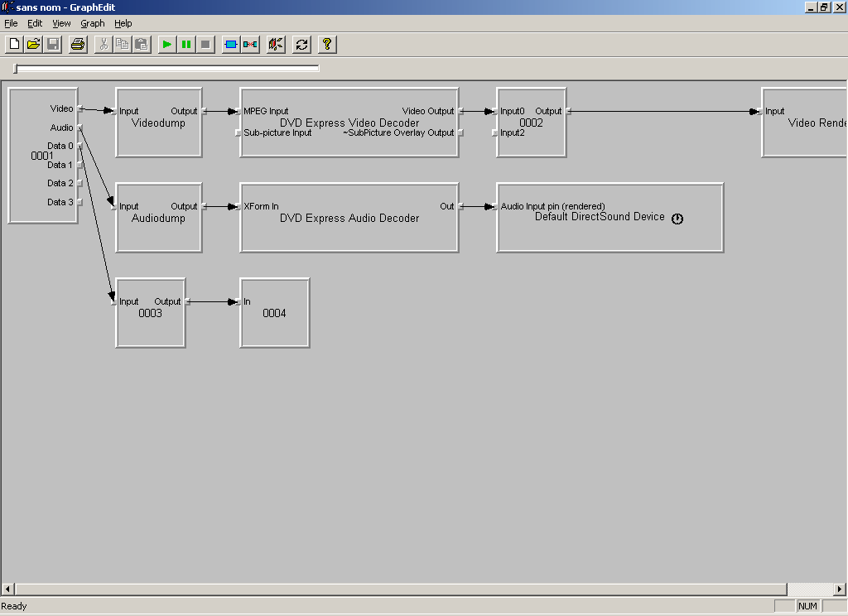Select the Default DirectSound Device filter
This screenshot has width=848, height=616.
[x=610, y=218]
